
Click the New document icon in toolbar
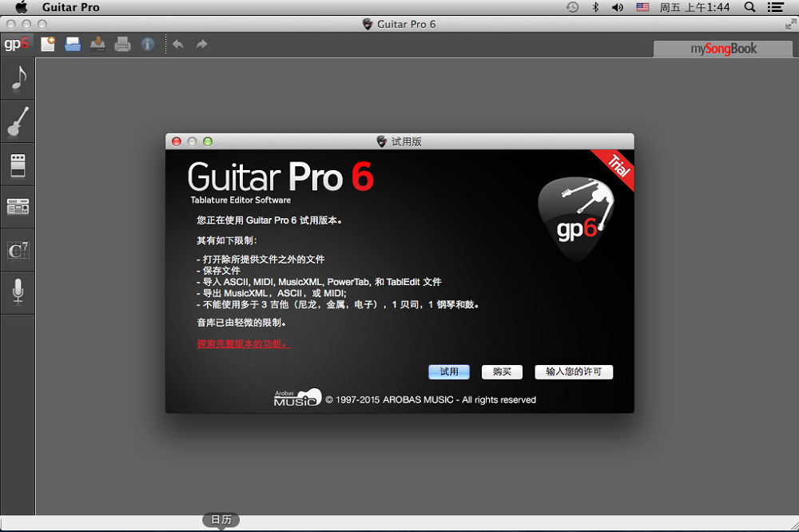[48, 45]
